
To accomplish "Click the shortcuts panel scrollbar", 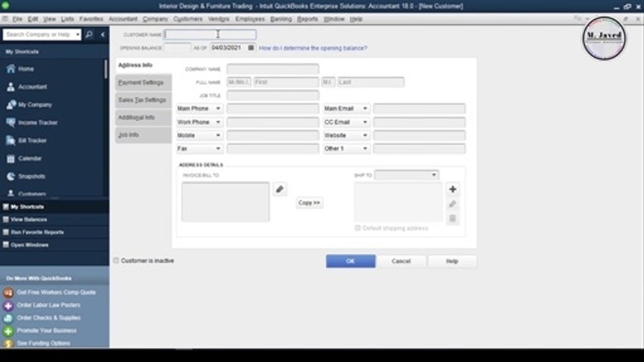I will (x=106, y=69).
